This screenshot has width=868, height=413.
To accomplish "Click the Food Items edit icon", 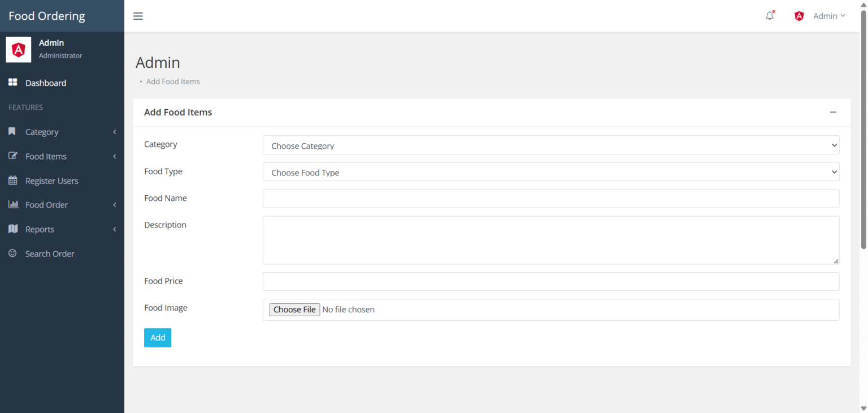I will [x=12, y=156].
